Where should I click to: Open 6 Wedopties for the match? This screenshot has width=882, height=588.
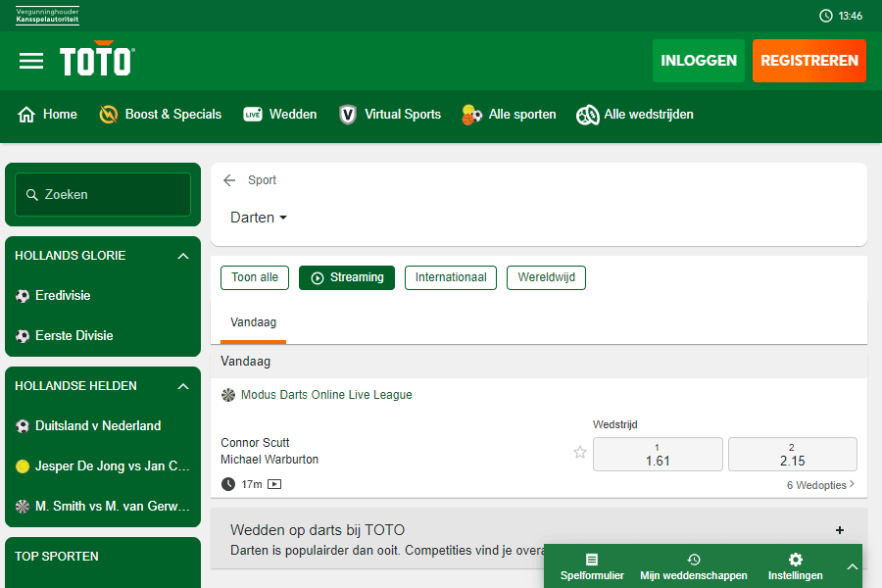(820, 485)
